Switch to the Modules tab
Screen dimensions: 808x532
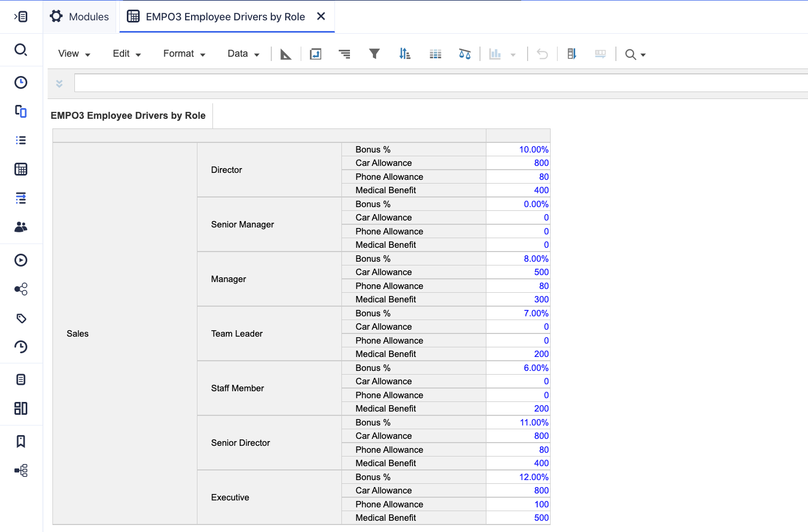pos(79,16)
